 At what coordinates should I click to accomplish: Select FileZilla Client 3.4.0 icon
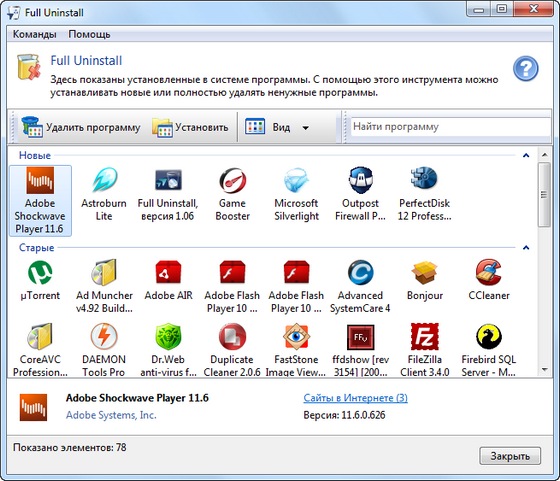(424, 336)
